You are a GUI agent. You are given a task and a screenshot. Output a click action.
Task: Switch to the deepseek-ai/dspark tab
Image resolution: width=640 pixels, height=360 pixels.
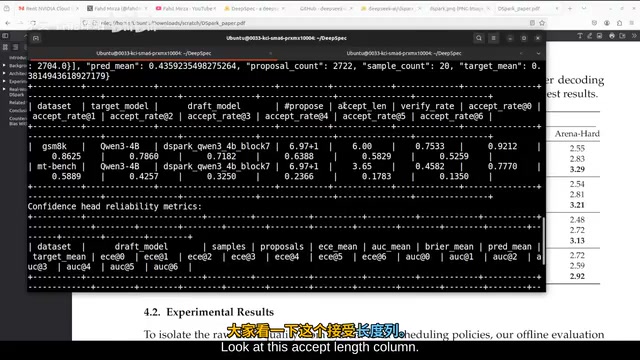click(390, 8)
